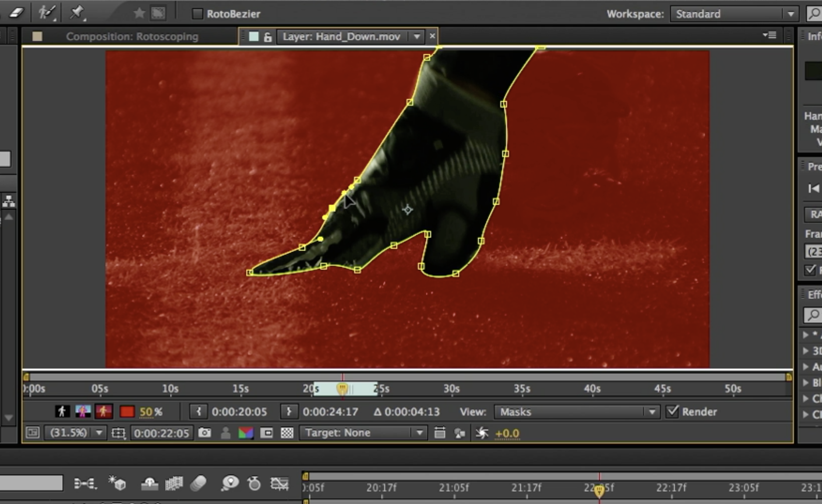Toggle the Region of Interest icon

pyautogui.click(x=266, y=433)
